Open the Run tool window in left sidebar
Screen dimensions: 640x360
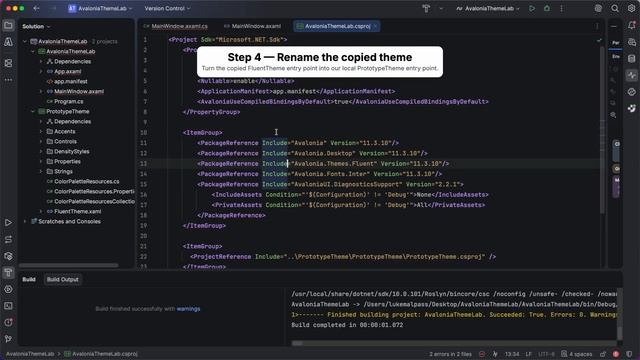click(8, 222)
